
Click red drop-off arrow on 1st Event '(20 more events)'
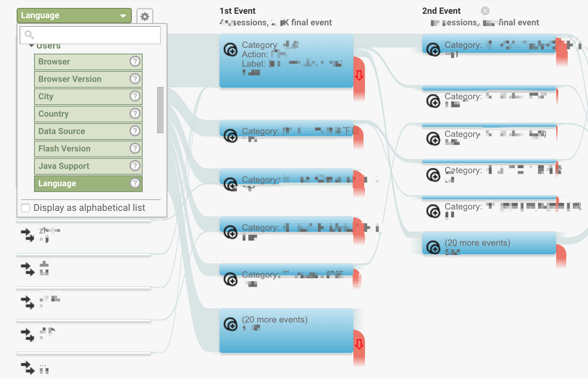pyautogui.click(x=359, y=344)
